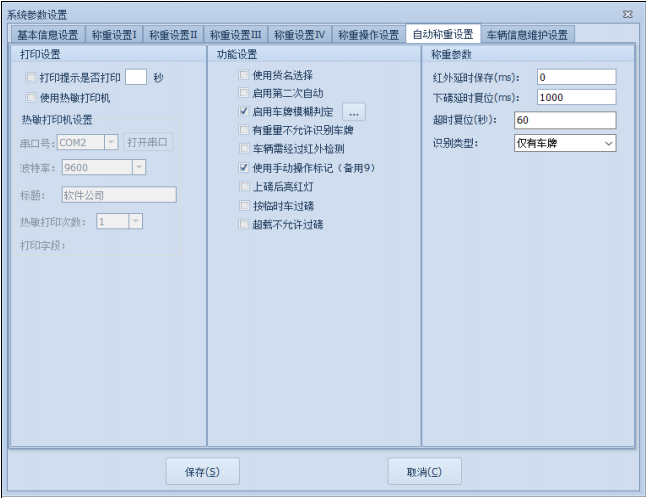The height and width of the screenshot is (498, 646).
Task: Open the 称重设置I tab
Action: tap(114, 35)
